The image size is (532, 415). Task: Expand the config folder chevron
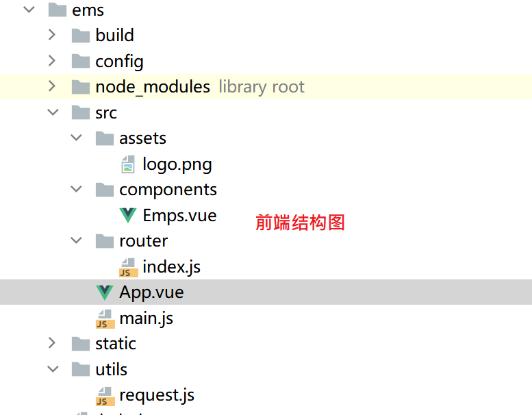click(52, 61)
